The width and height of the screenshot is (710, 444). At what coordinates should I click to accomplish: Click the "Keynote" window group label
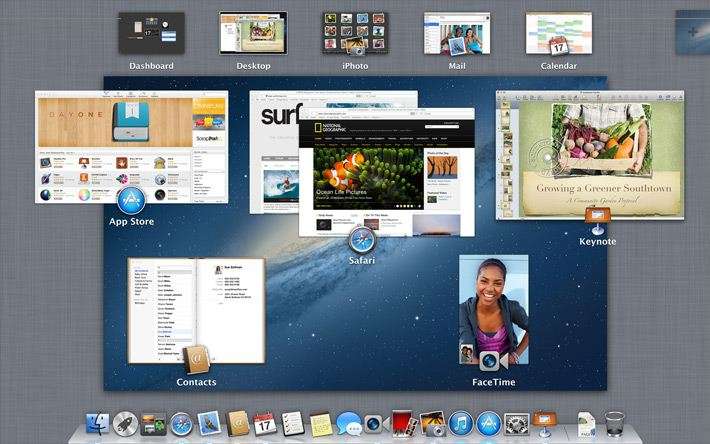point(598,242)
